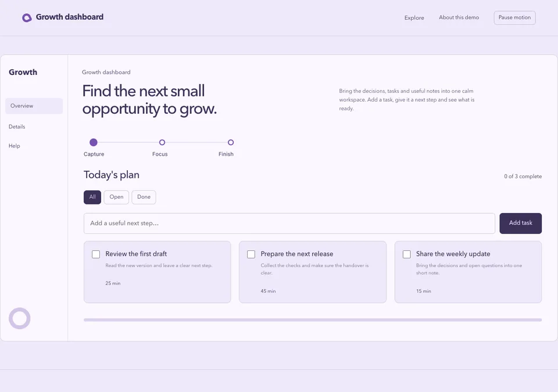Screen dimensions: 558x392
Task: Click the 25 min duration label
Action: tap(113, 283)
